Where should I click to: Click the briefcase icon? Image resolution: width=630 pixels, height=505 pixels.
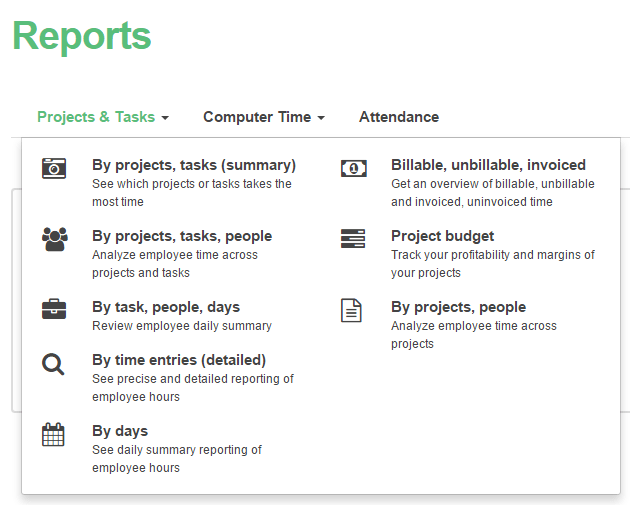click(54, 309)
